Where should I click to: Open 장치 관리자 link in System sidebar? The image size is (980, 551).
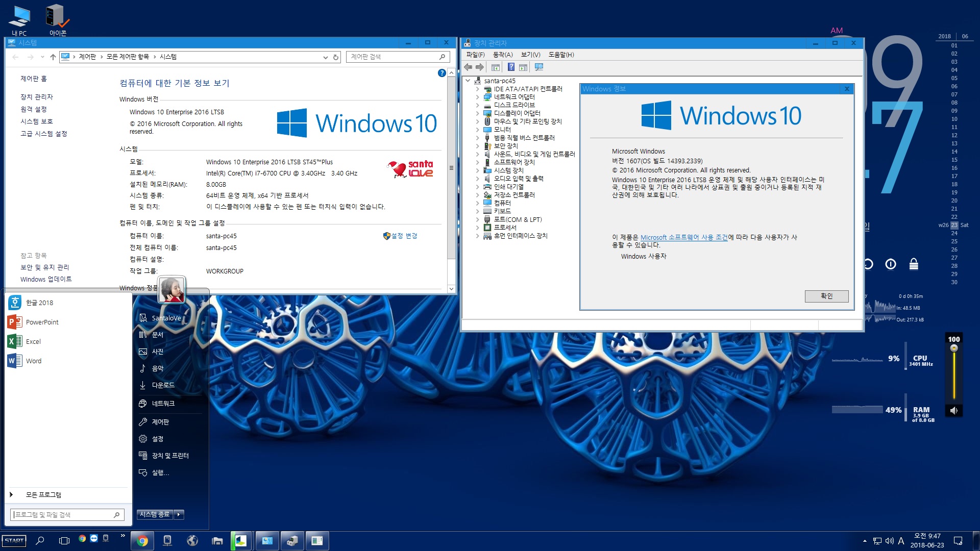(37, 97)
